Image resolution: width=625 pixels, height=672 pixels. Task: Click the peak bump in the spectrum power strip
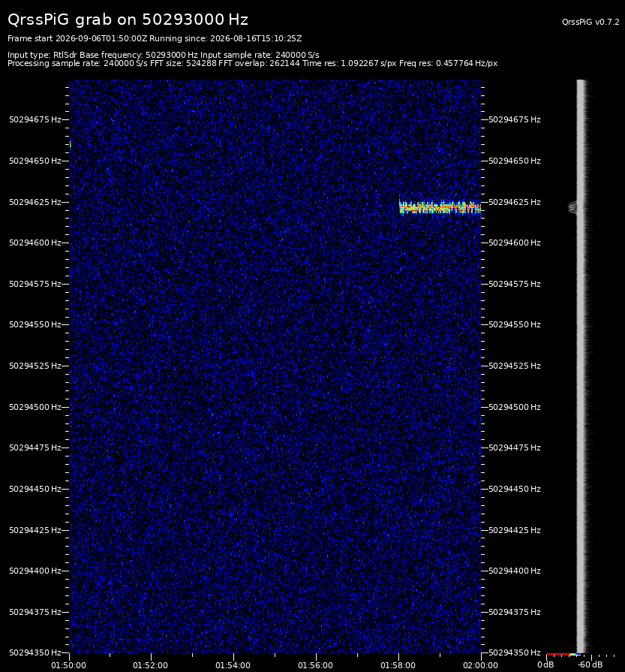coord(572,207)
